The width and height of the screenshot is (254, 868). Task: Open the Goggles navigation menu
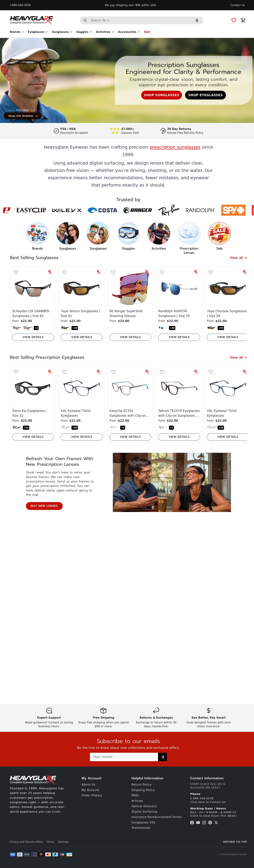pyautogui.click(x=84, y=32)
